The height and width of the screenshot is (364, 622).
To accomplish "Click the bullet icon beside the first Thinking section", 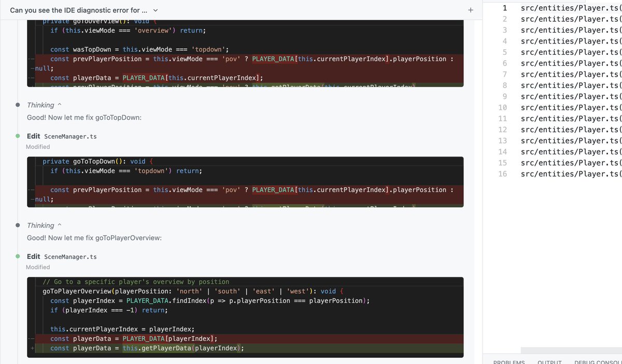I will click(x=19, y=105).
